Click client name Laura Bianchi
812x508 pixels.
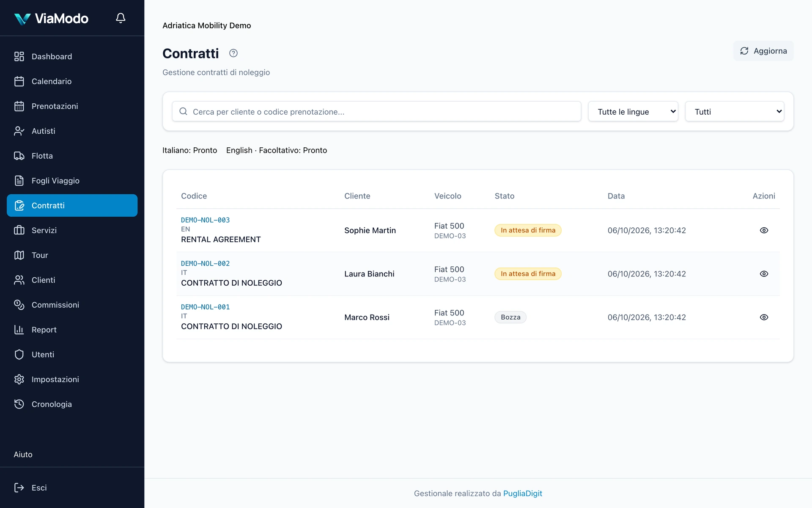pyautogui.click(x=369, y=274)
